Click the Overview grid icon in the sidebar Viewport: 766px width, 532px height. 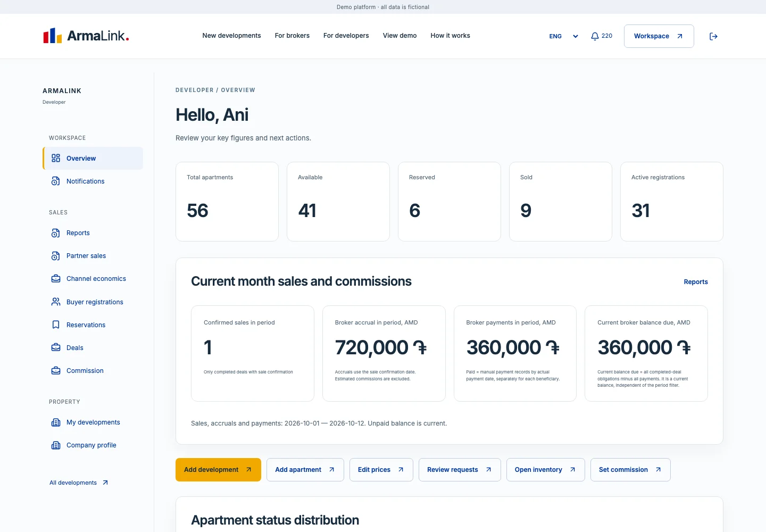click(x=56, y=158)
